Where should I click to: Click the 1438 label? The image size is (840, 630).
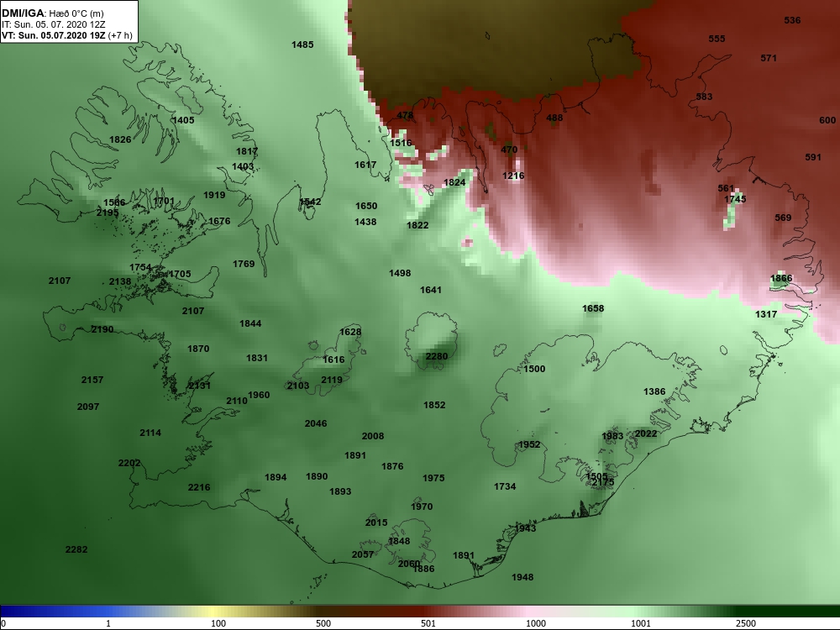pyautogui.click(x=365, y=221)
